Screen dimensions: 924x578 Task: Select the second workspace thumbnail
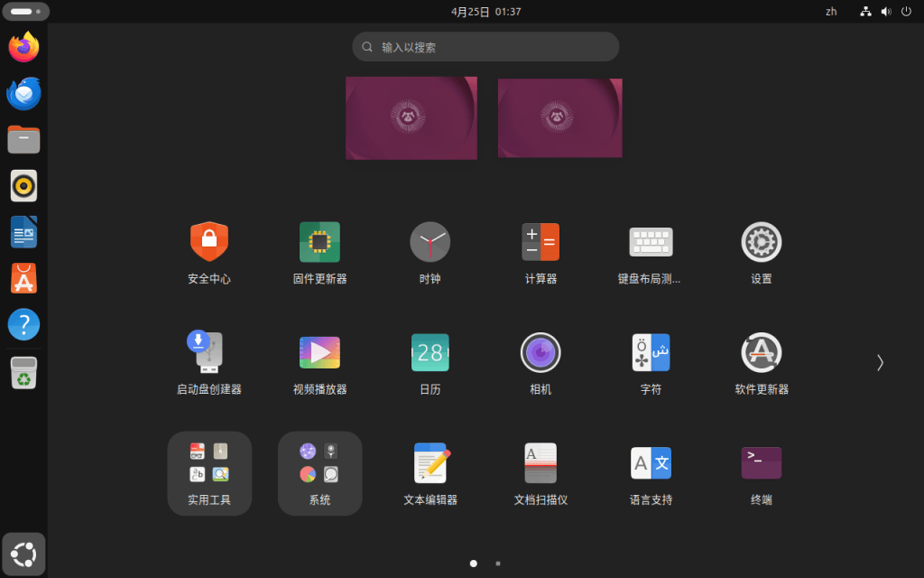[559, 118]
